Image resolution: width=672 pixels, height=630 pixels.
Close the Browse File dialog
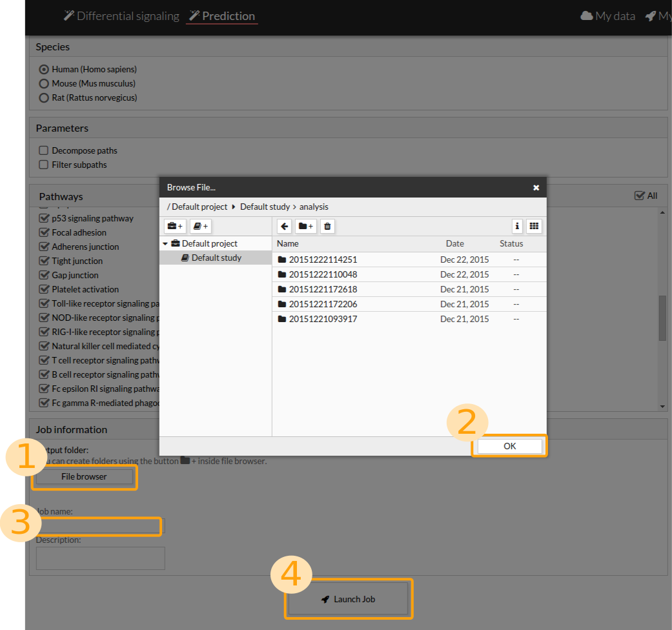(x=536, y=188)
